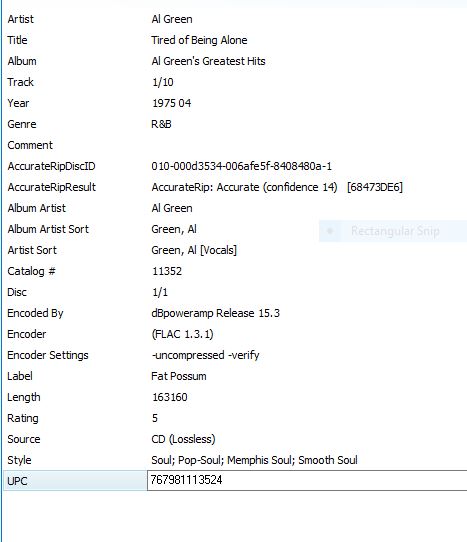Click the Year value 1975 04
467x542 pixels.
coord(171,103)
